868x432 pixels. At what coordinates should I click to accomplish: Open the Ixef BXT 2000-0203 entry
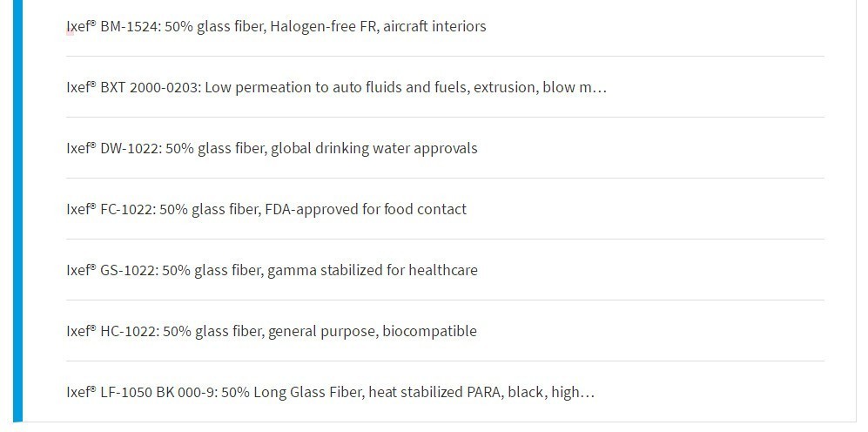[x=337, y=87]
